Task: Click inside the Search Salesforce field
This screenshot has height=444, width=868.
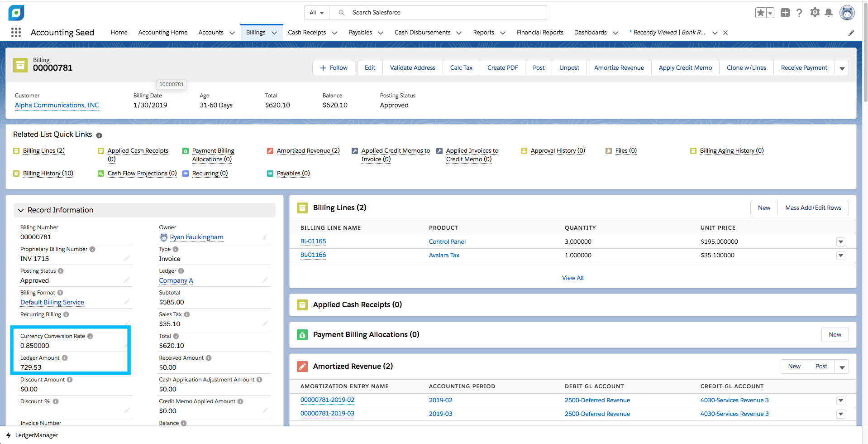Action: click(x=439, y=13)
